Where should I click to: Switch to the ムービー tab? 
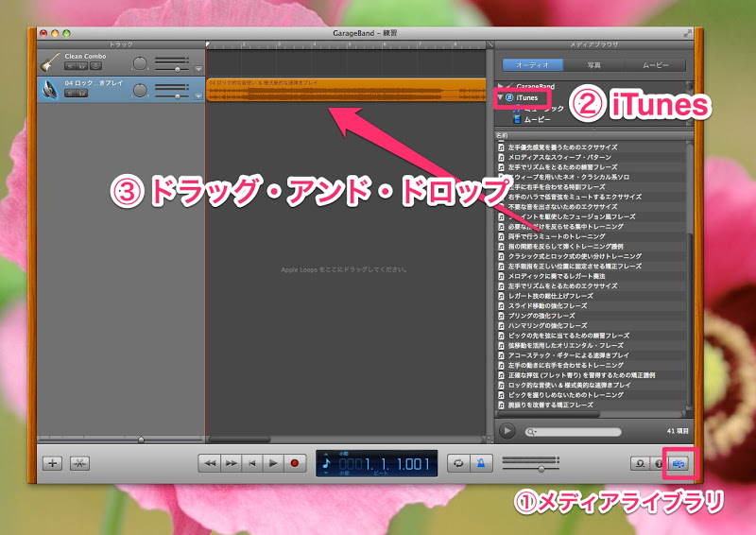click(x=655, y=64)
